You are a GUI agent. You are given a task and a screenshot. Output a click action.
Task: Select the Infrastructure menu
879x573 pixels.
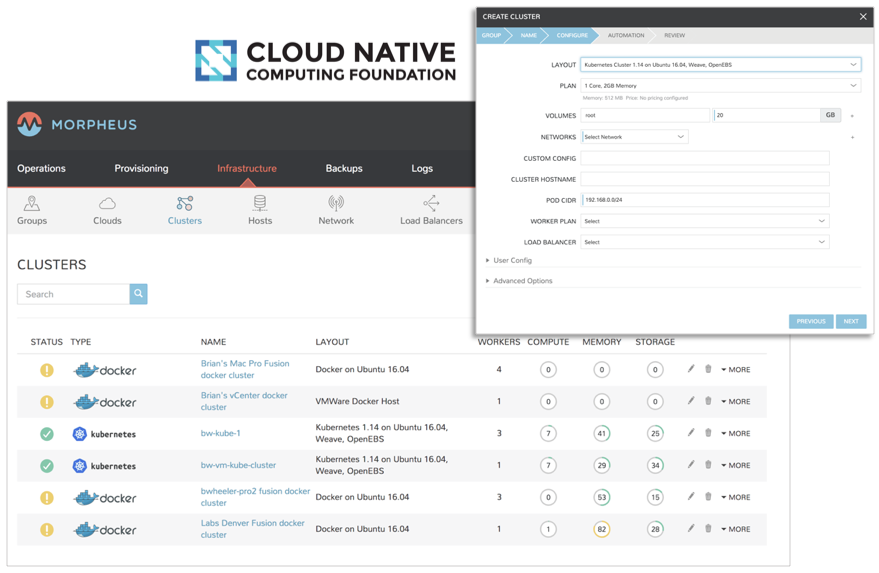coord(247,168)
